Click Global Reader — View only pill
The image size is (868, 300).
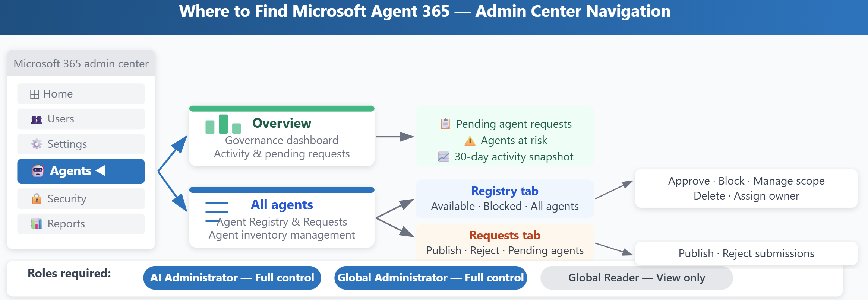(637, 278)
